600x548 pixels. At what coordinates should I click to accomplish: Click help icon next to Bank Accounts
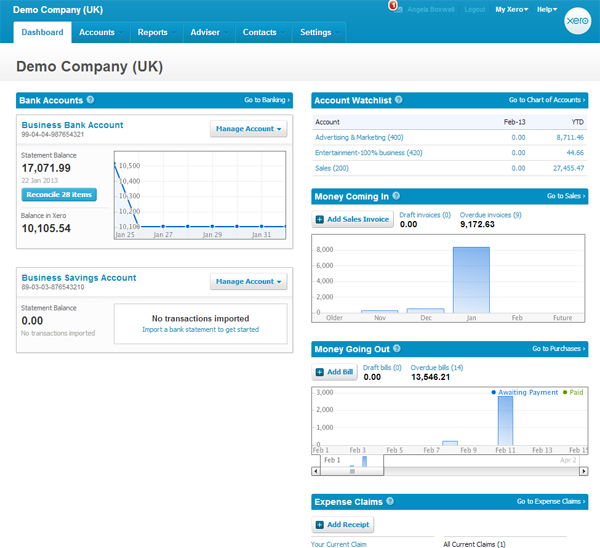[x=90, y=100]
